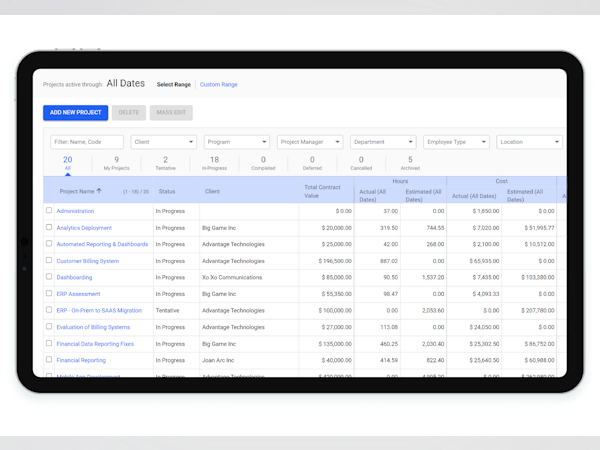The height and width of the screenshot is (450, 600).
Task: Click the Project Name sort arrow icon
Action: pos(99,191)
